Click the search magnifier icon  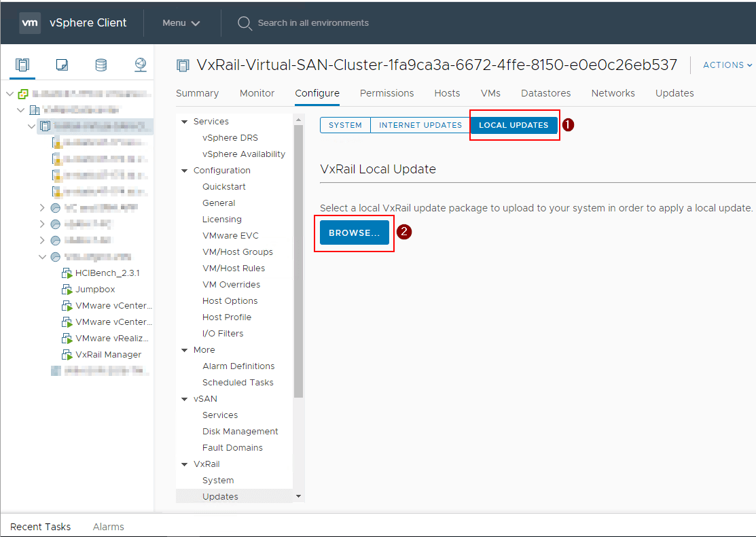245,23
